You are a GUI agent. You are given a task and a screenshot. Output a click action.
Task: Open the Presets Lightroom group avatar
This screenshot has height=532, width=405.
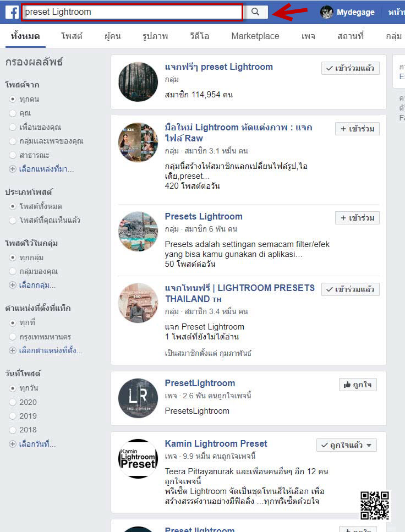point(138,232)
